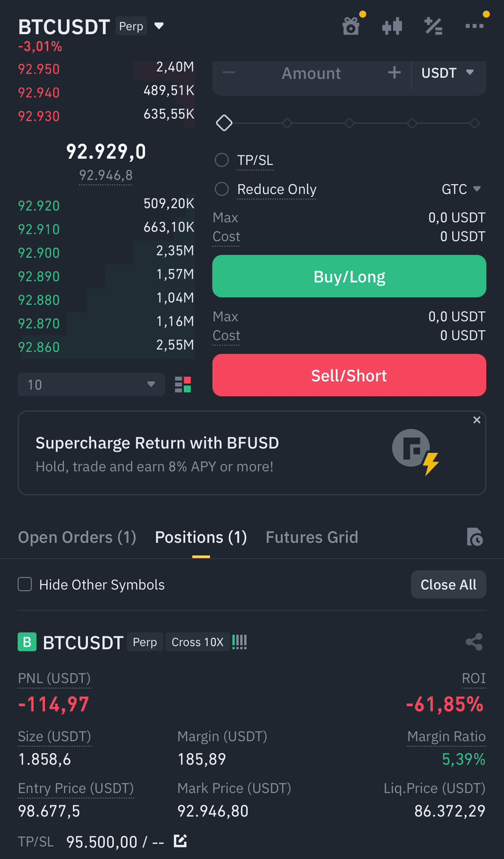Screen dimensions: 504x859
Task: Expand the BTCUSDT Perp symbol selector
Action: coord(159,26)
